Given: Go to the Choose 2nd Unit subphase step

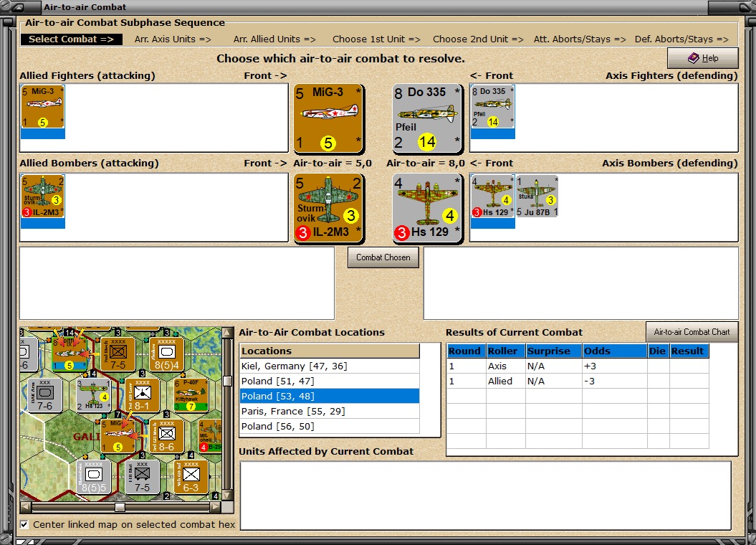Looking at the screenshot, I should tap(478, 39).
